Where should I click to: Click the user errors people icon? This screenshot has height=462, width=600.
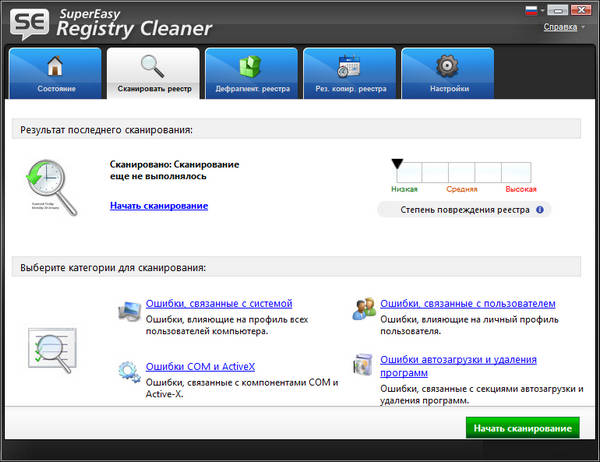click(363, 310)
